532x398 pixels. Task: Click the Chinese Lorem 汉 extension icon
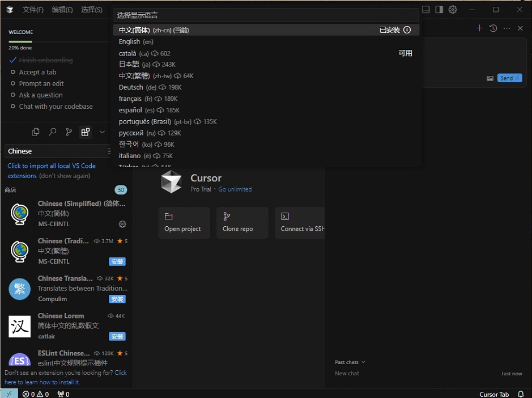(x=19, y=327)
